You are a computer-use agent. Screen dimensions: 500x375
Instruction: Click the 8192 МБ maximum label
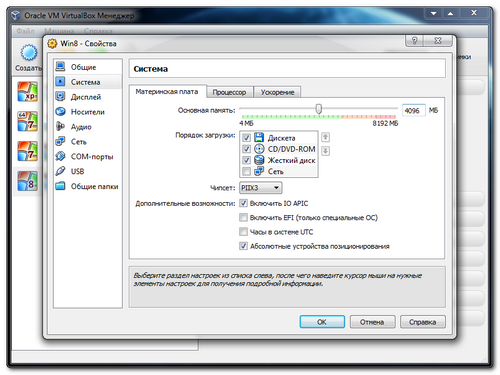tap(385, 123)
